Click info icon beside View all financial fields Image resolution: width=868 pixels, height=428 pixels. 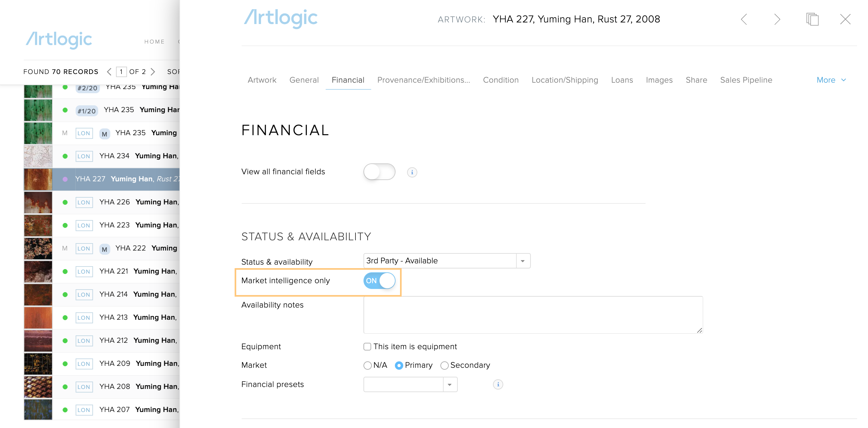pos(412,172)
